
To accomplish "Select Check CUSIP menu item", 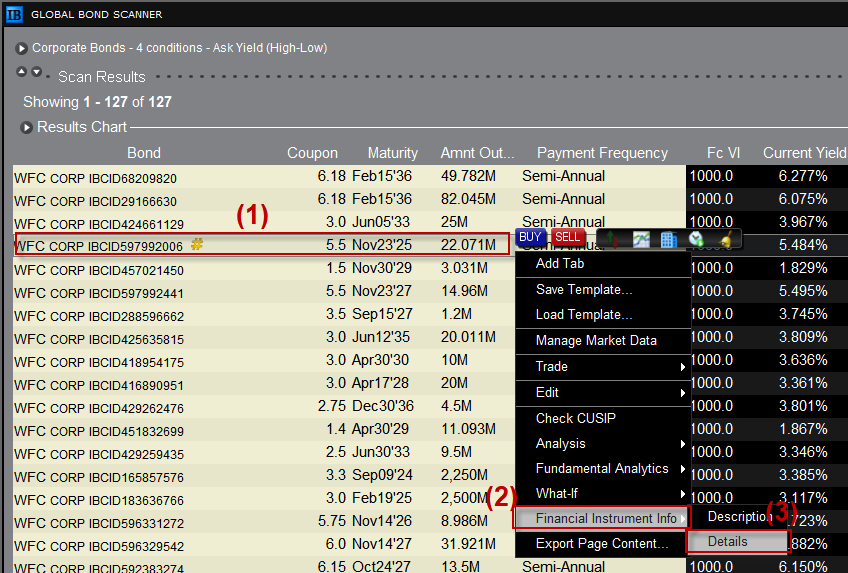I will [604, 418].
